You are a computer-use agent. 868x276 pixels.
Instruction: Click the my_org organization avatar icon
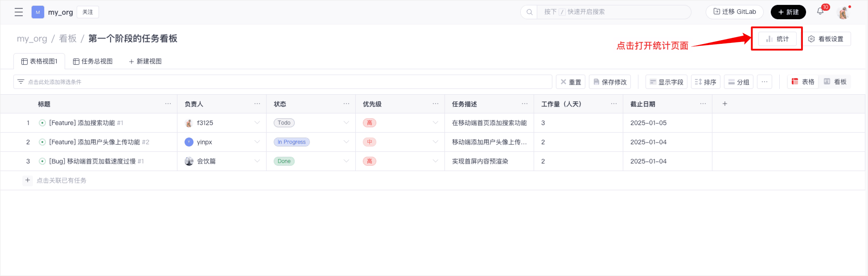(37, 12)
